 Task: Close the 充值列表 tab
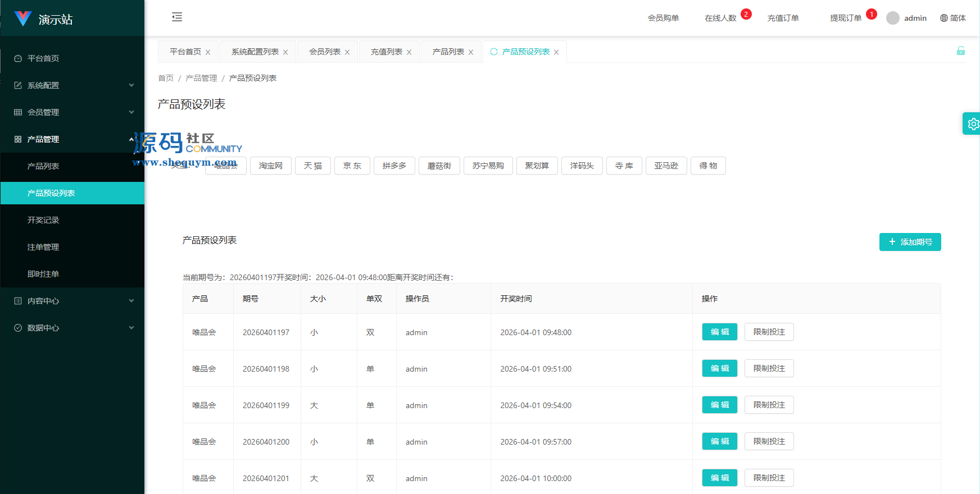(409, 52)
